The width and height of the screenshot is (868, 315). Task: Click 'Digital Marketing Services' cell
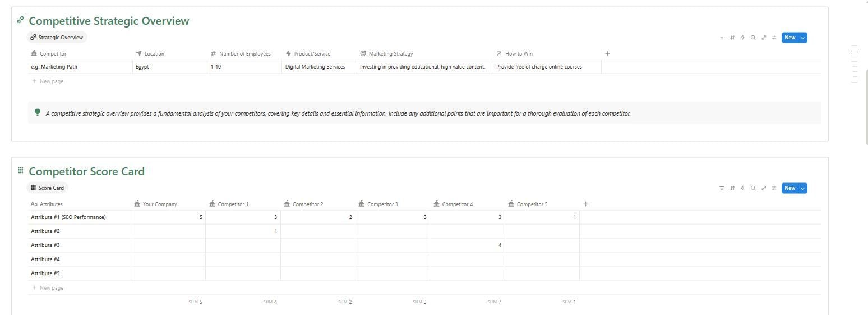coord(319,67)
